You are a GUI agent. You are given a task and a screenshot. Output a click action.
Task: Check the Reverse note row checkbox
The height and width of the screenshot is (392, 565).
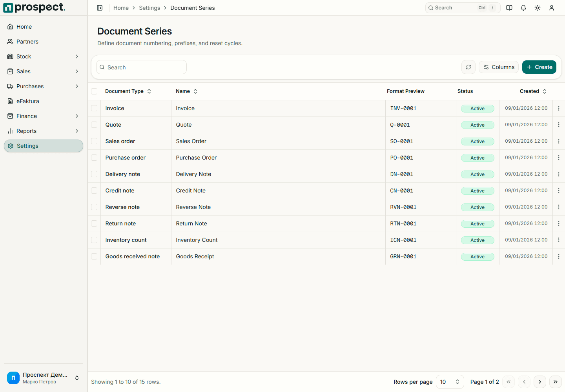point(94,207)
